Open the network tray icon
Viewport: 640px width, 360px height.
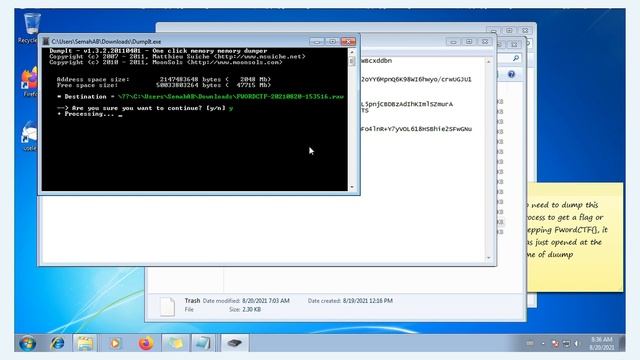(566, 344)
